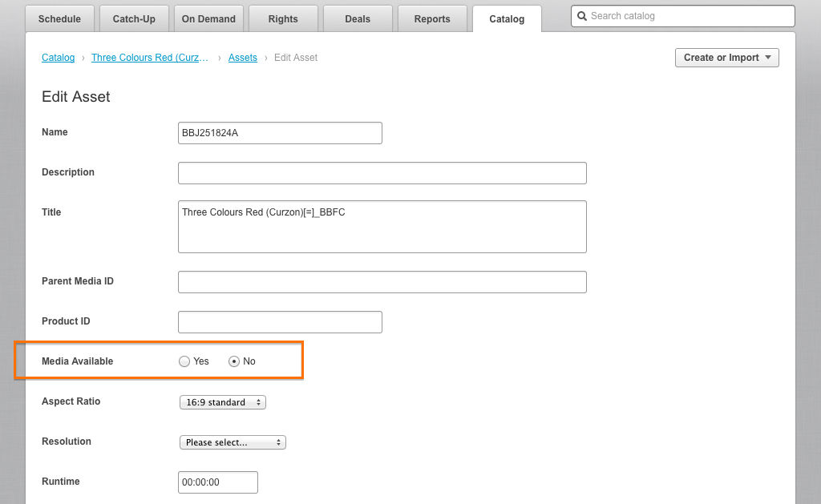Go to the Rights tab

[283, 19]
